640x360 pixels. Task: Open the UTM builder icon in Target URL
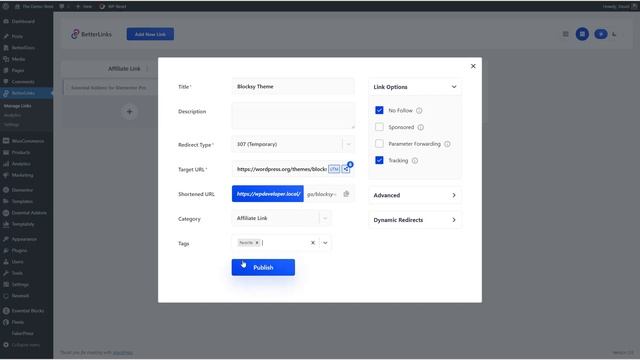coord(334,169)
